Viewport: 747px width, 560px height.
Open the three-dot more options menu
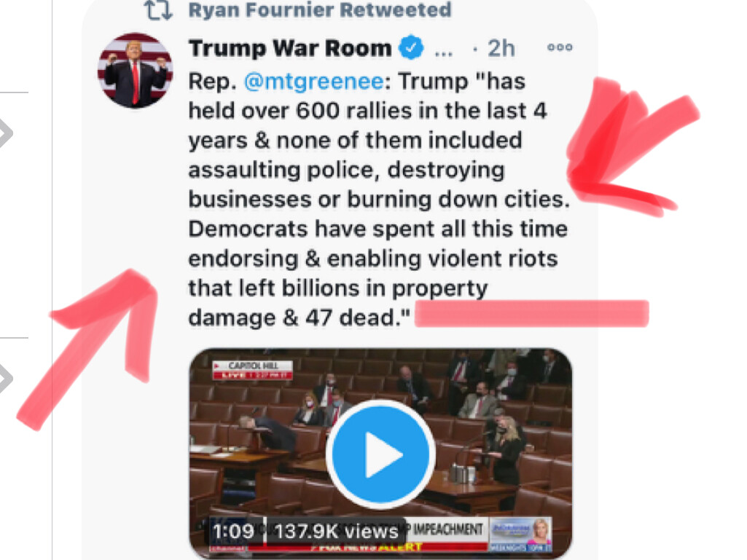560,47
